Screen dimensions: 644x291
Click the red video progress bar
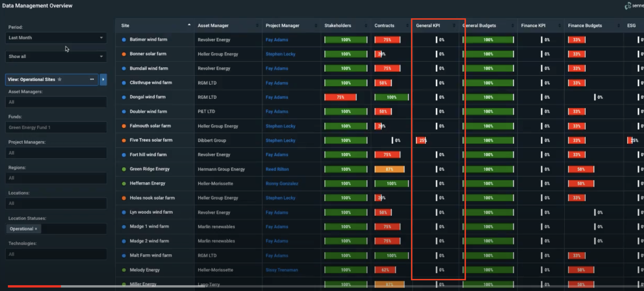34,286
